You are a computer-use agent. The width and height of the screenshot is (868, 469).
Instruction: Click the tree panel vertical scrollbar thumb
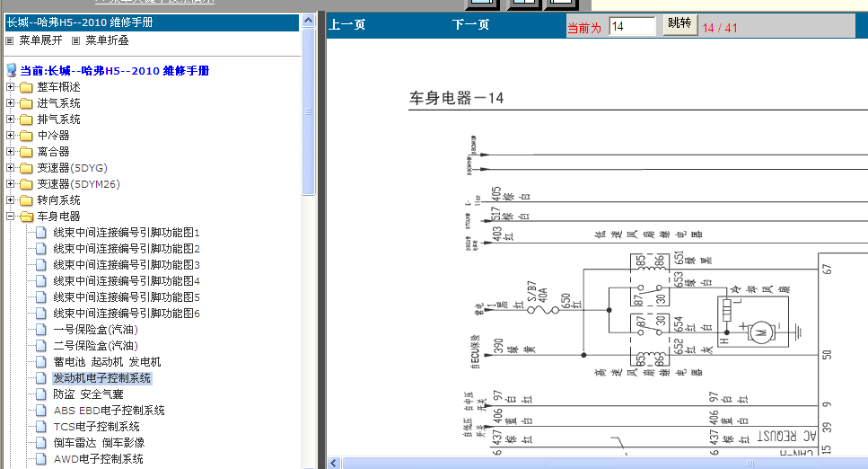(x=309, y=111)
